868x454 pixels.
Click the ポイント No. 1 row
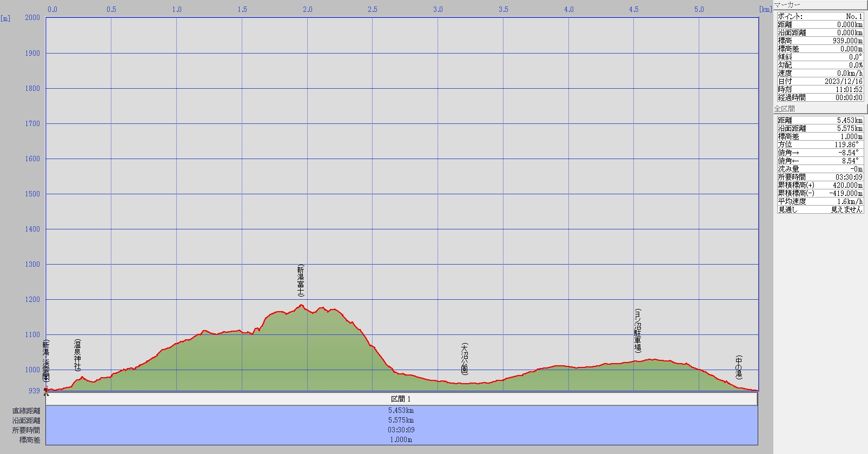(820, 16)
